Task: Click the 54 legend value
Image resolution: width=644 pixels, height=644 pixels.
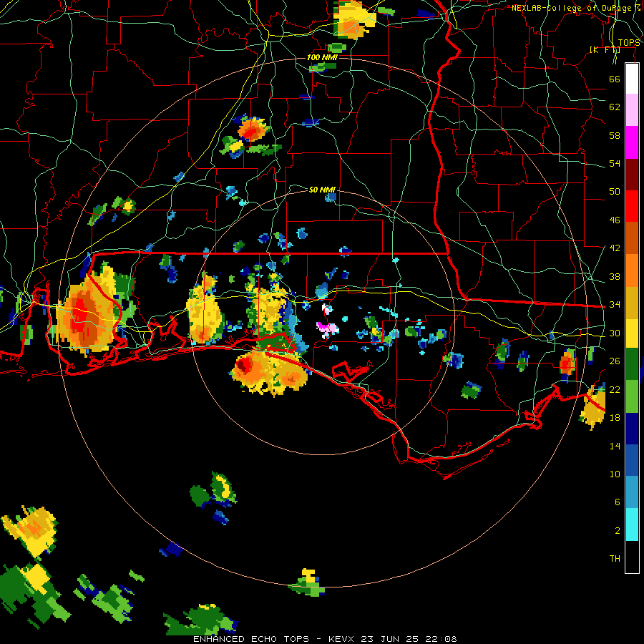Action: click(x=615, y=163)
